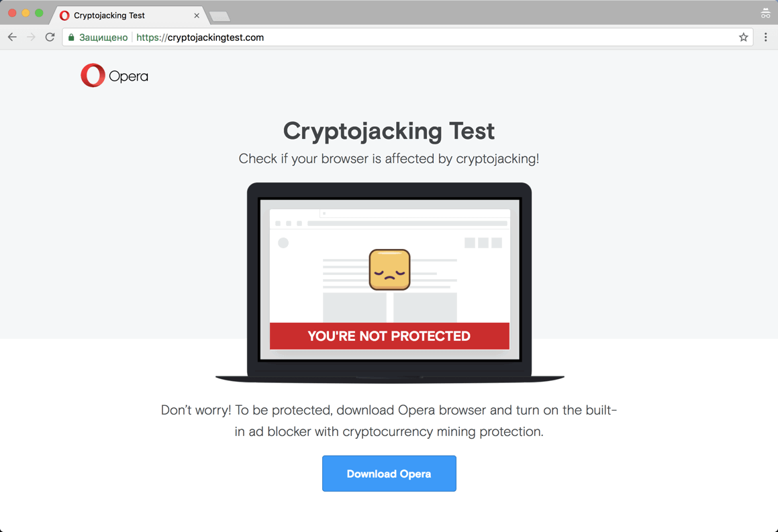778x532 pixels.
Task: Open the Chrome three-dot menu
Action: click(765, 38)
